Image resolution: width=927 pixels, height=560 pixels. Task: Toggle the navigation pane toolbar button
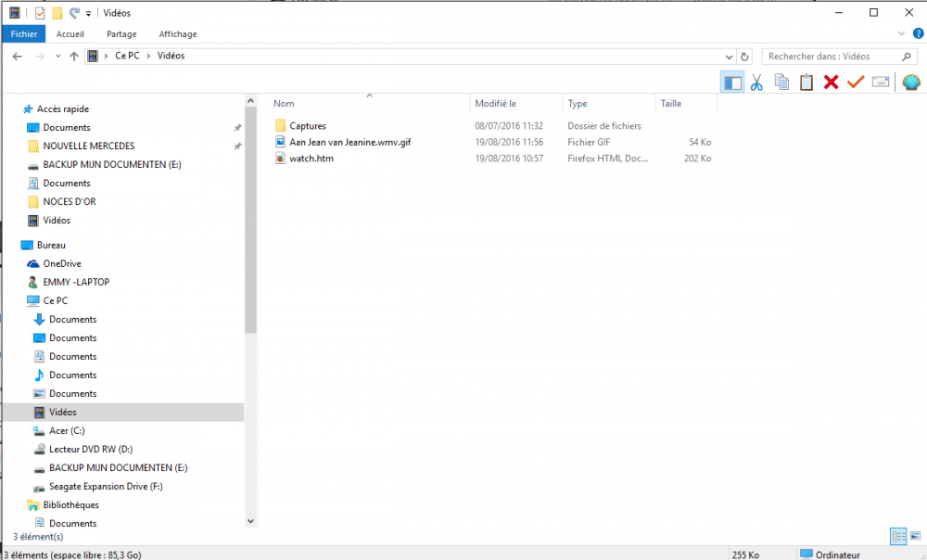pyautogui.click(x=732, y=83)
